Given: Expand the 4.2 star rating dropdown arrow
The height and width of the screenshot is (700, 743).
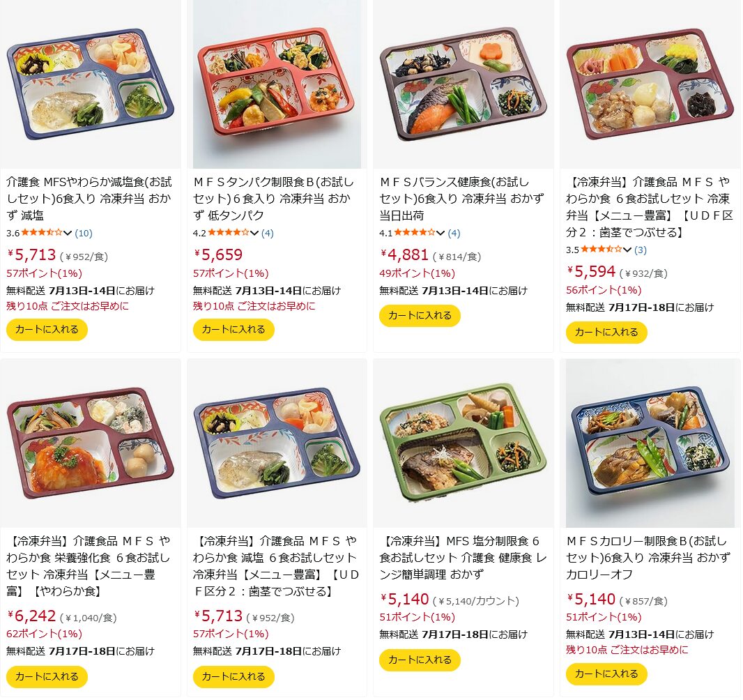Looking at the screenshot, I should coord(254,233).
